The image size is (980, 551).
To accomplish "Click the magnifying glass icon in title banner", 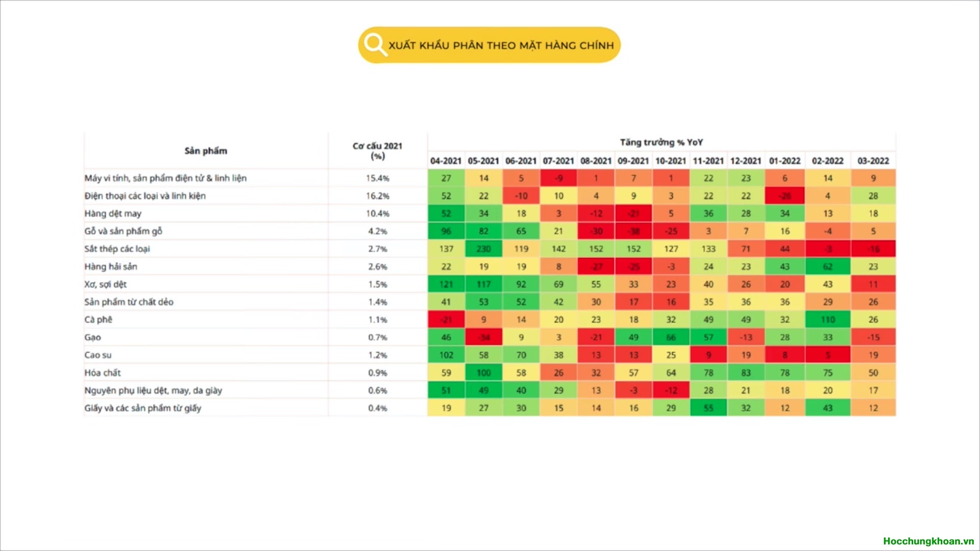I will [x=375, y=45].
